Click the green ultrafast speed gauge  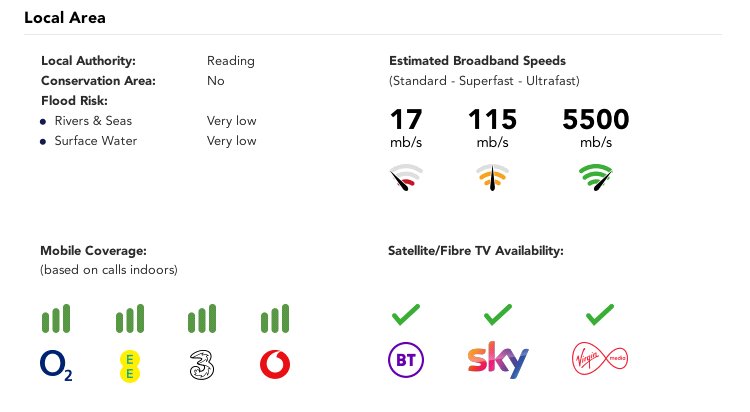(x=596, y=178)
